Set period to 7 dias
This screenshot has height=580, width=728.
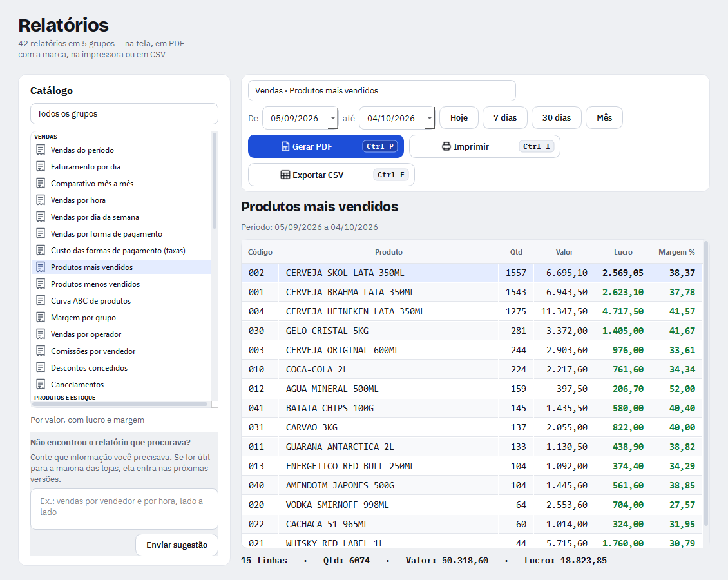(505, 118)
